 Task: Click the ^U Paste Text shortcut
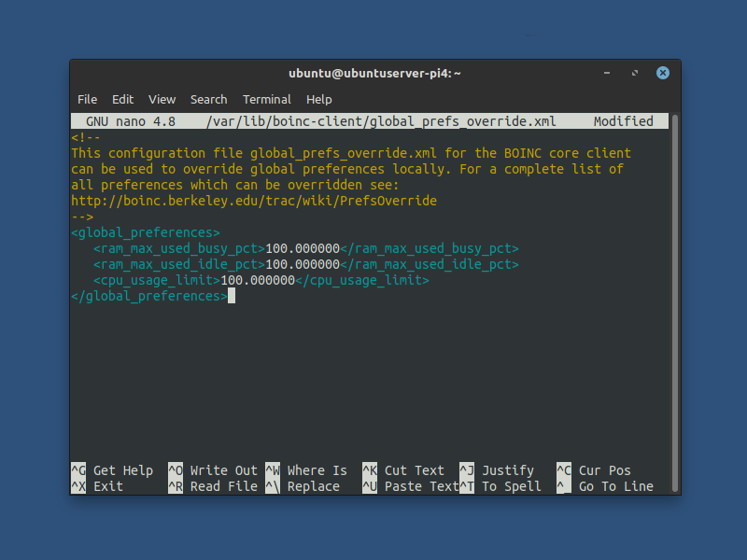pyautogui.click(x=411, y=486)
